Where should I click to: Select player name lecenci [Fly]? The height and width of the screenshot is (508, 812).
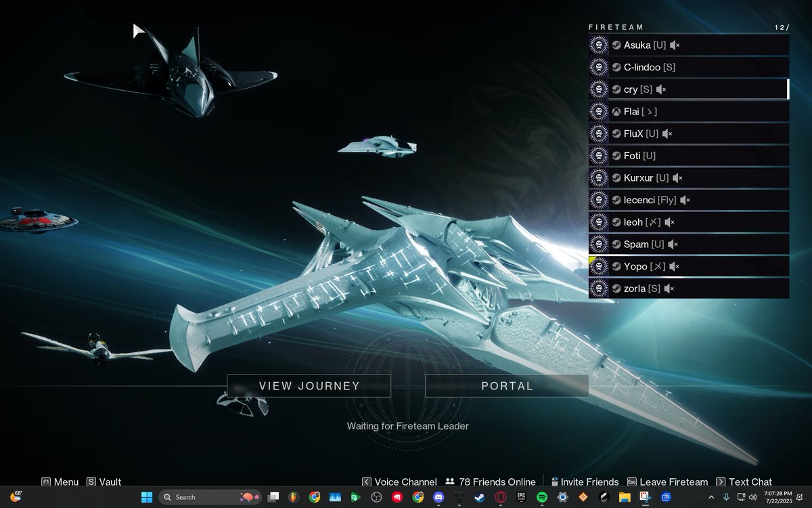tap(650, 200)
